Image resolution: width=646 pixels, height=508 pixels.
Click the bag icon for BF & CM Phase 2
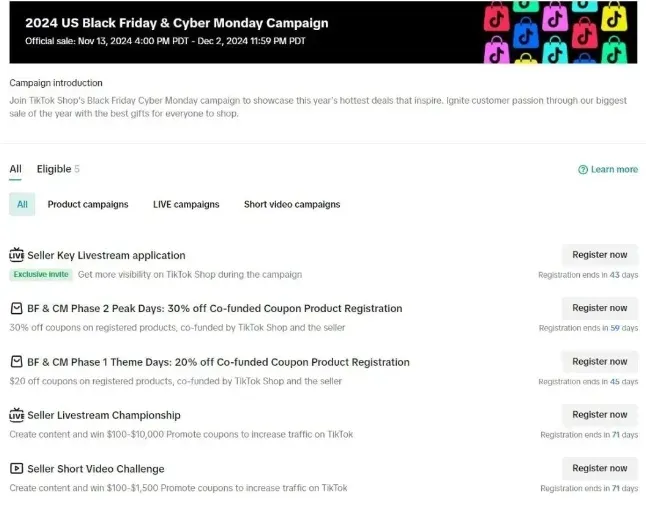pos(16,308)
